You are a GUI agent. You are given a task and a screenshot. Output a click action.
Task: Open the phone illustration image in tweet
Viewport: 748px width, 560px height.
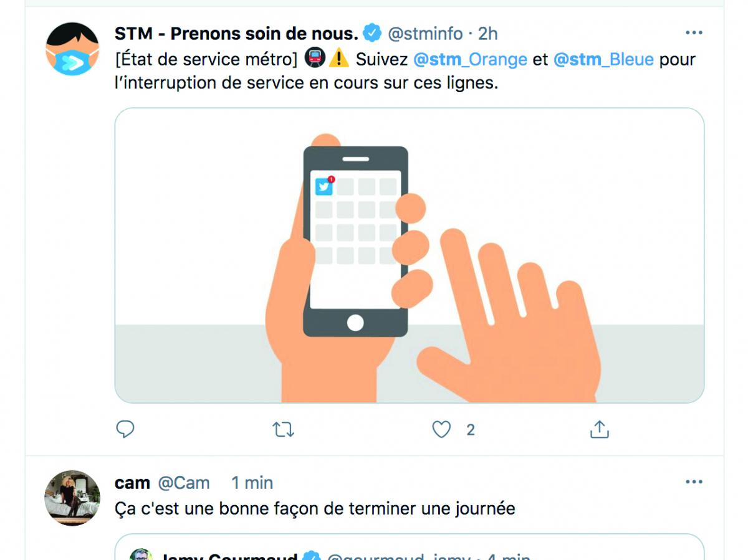pos(409,255)
